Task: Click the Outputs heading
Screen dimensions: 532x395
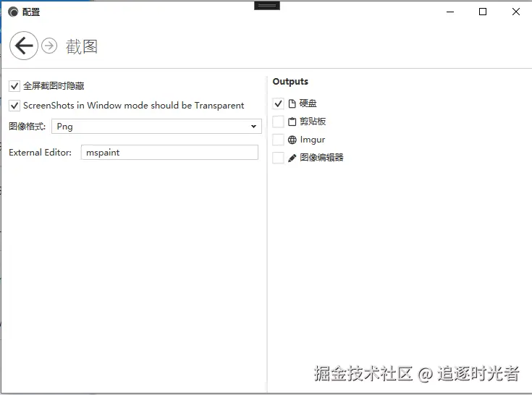Action: click(290, 82)
